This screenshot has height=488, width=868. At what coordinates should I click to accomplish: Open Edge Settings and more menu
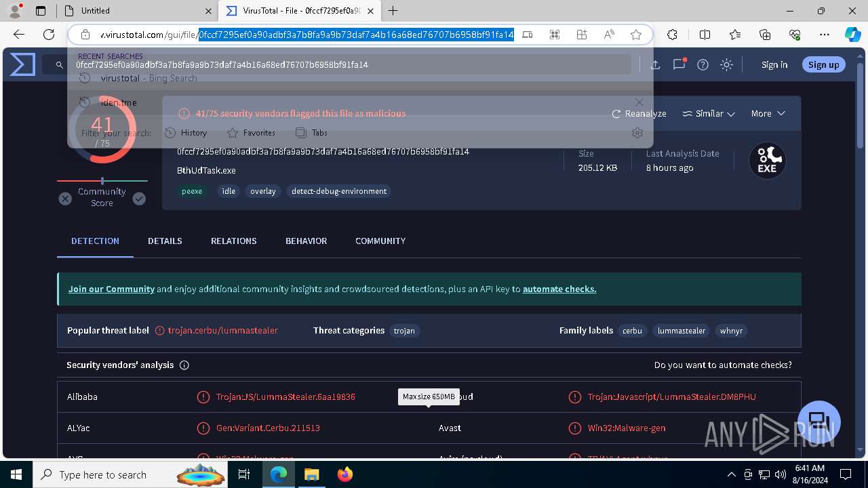825,35
